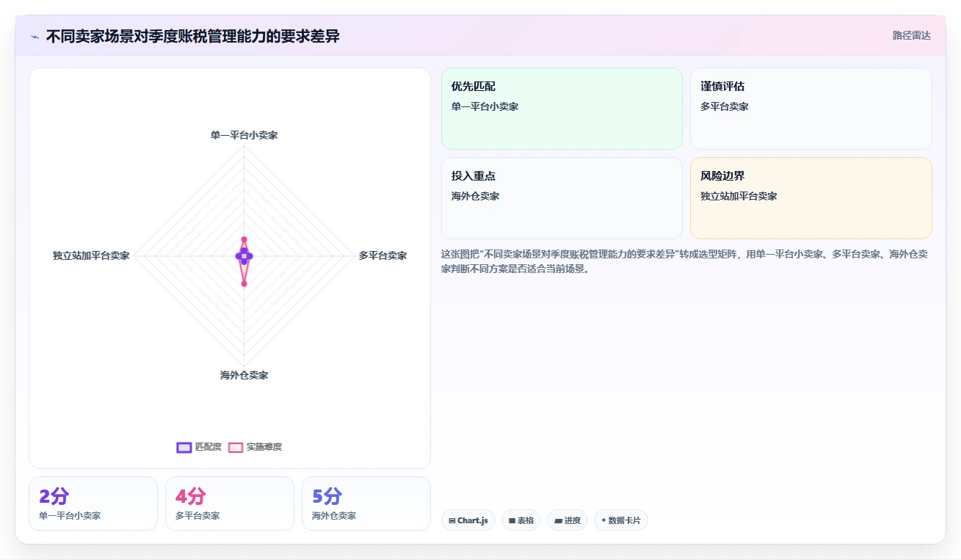Screen dimensions: 961x560
Task: Click the pink data point at the radar bottom
Action: click(244, 283)
